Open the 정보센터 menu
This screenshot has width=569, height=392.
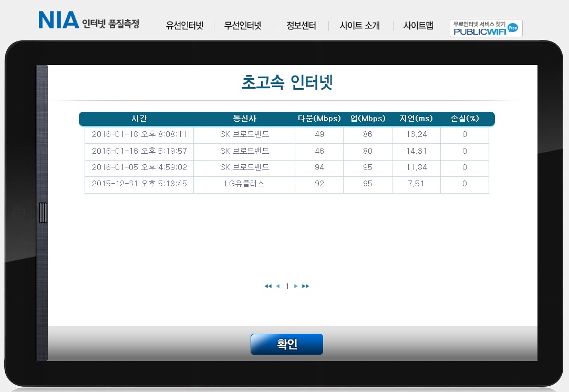(301, 26)
